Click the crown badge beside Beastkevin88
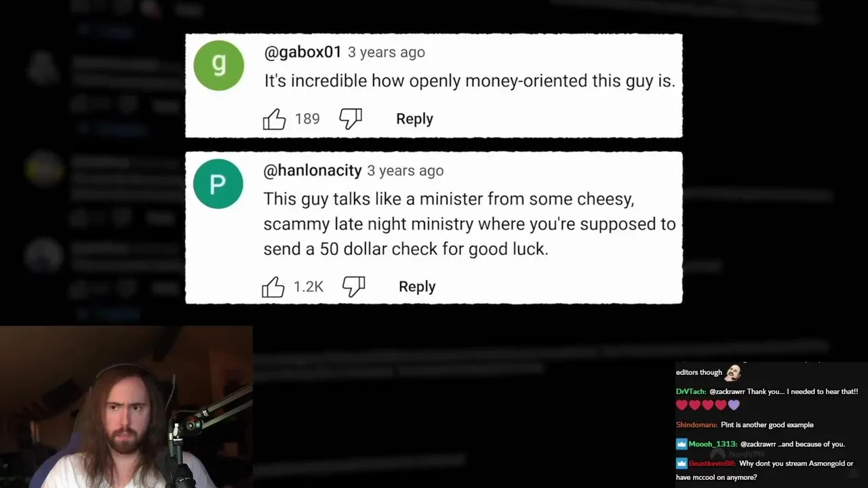Screen dimensions: 868x488 click(681, 464)
